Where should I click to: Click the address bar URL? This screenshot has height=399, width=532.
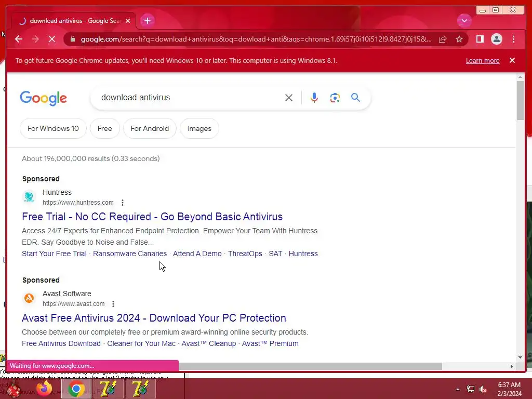(256, 39)
